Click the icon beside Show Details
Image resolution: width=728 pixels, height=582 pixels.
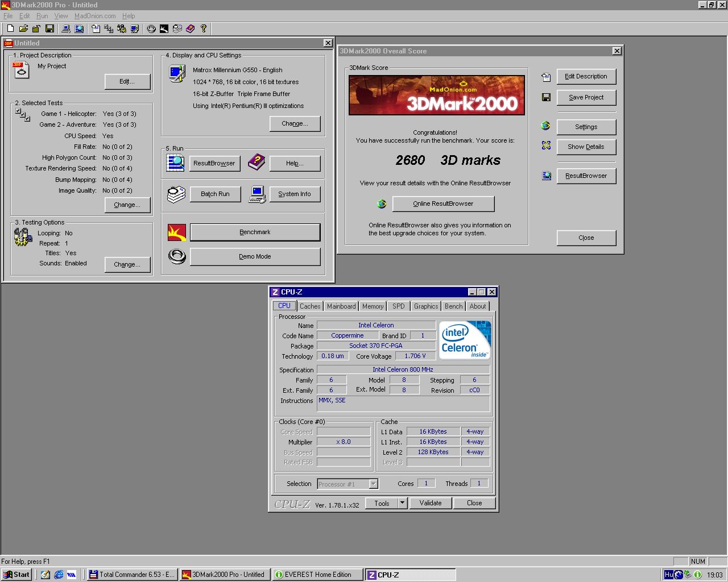point(546,145)
